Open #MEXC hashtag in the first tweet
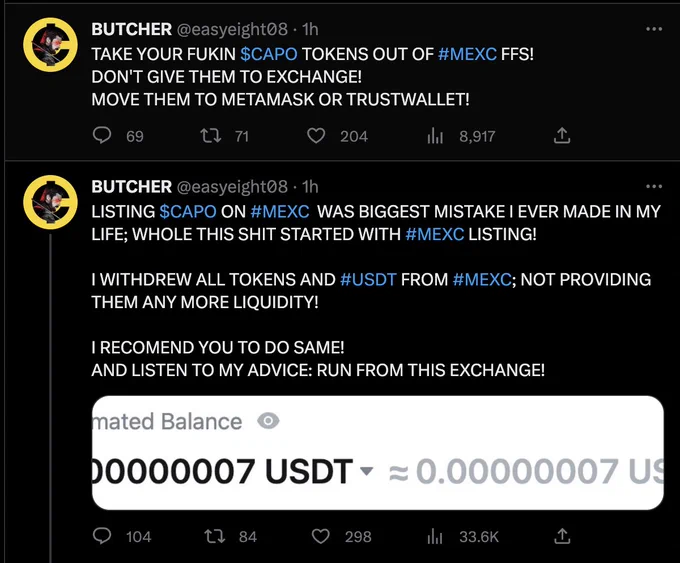 [x=467, y=54]
